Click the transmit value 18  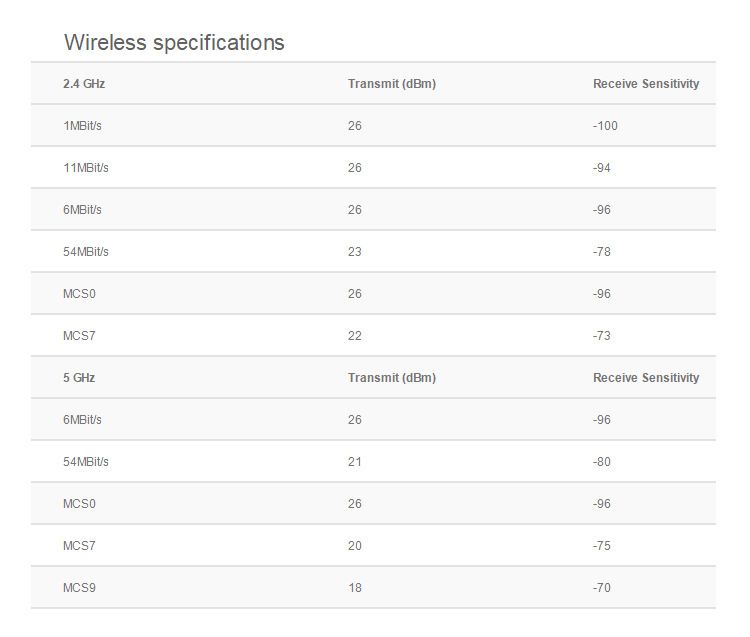(x=355, y=588)
